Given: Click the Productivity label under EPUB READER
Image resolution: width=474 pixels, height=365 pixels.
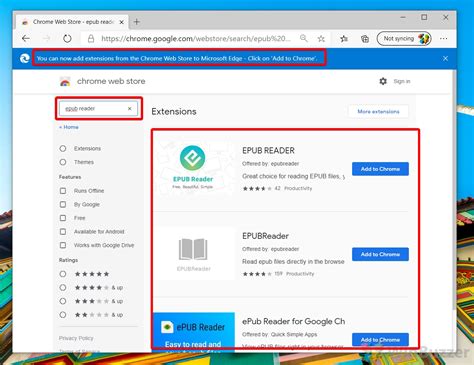Looking at the screenshot, I should click(x=298, y=189).
